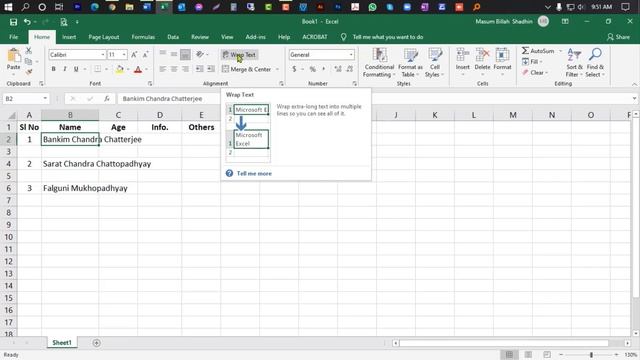Open the General number format dropdown
The width and height of the screenshot is (640, 360).
(351, 55)
